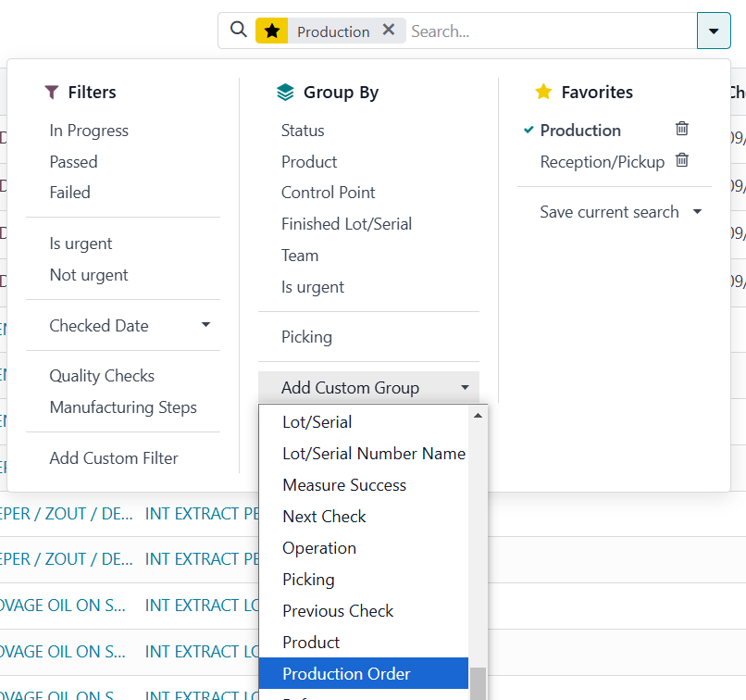The width and height of the screenshot is (746, 700).
Task: Uncheck the Production favorite search
Action: click(580, 131)
